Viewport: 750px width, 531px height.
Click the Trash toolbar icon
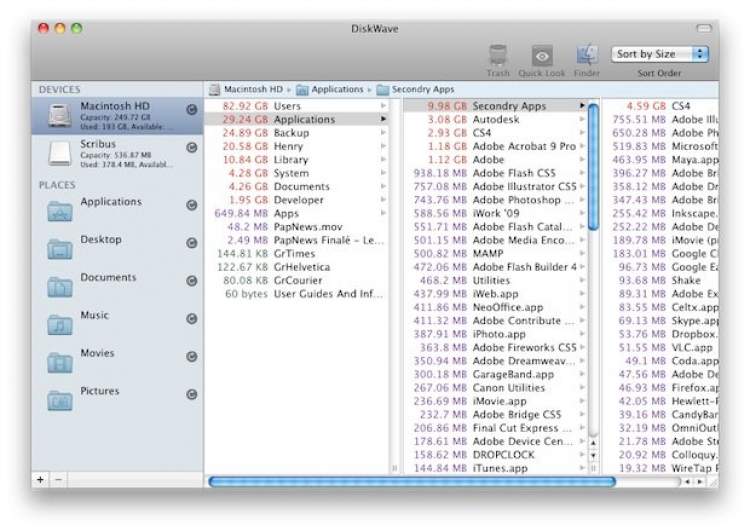[x=498, y=56]
